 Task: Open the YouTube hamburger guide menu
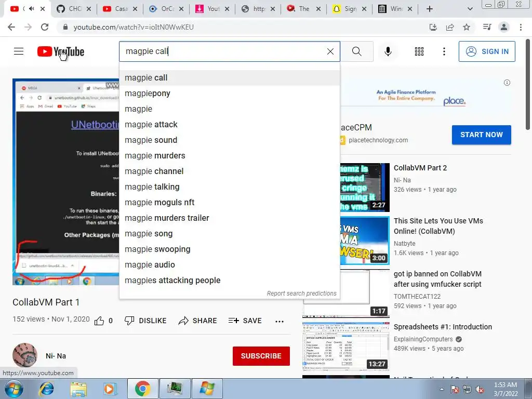coord(19,51)
